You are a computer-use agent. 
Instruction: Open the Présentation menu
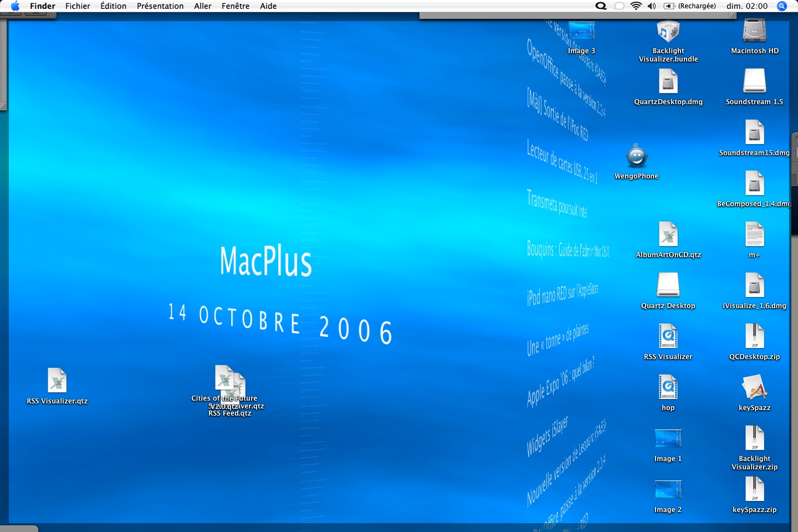click(160, 6)
